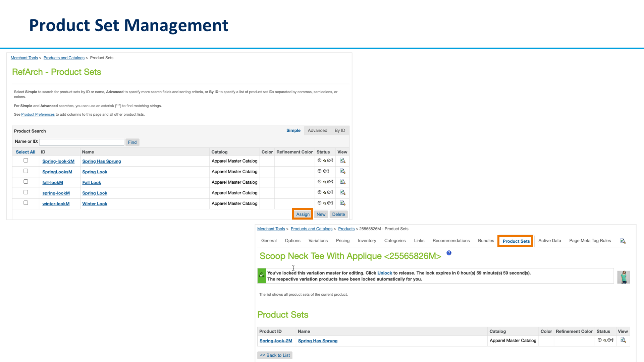This screenshot has height=362, width=644.
Task: Open the Product Preferences link
Action: 38,114
